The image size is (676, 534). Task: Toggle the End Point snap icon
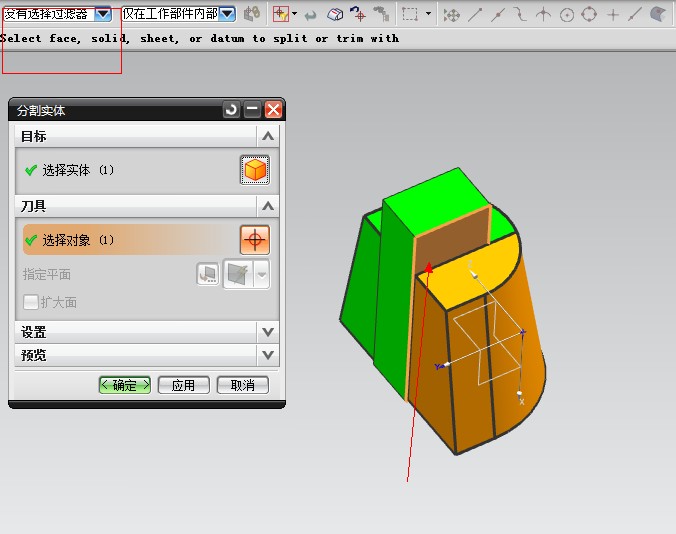point(475,15)
